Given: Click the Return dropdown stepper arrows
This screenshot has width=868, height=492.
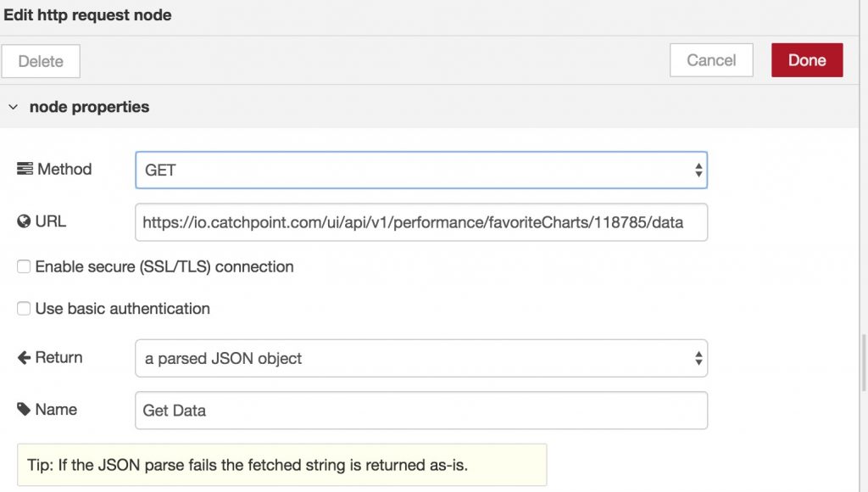Looking at the screenshot, I should pos(698,358).
